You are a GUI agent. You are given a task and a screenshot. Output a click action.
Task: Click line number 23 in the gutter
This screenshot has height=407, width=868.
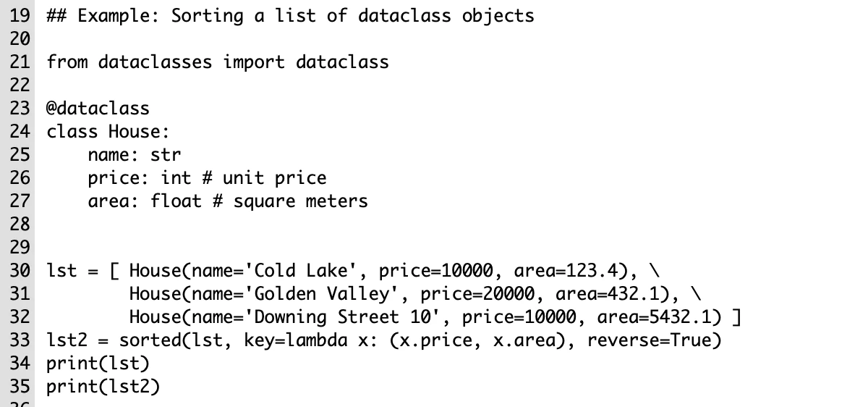pos(20,109)
